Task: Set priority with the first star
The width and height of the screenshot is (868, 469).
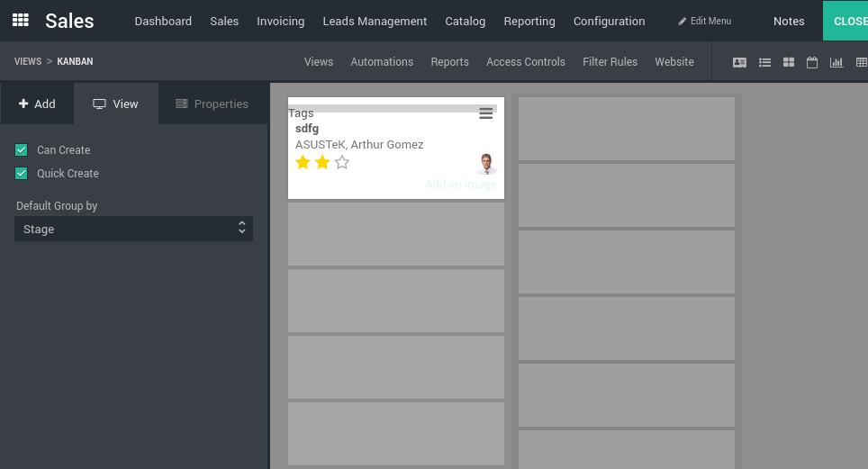Action: click(x=303, y=162)
